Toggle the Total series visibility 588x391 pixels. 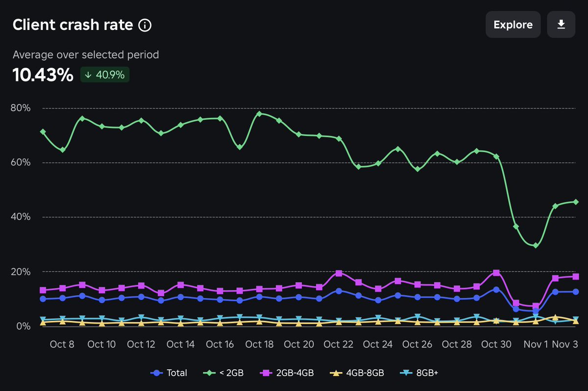169,373
